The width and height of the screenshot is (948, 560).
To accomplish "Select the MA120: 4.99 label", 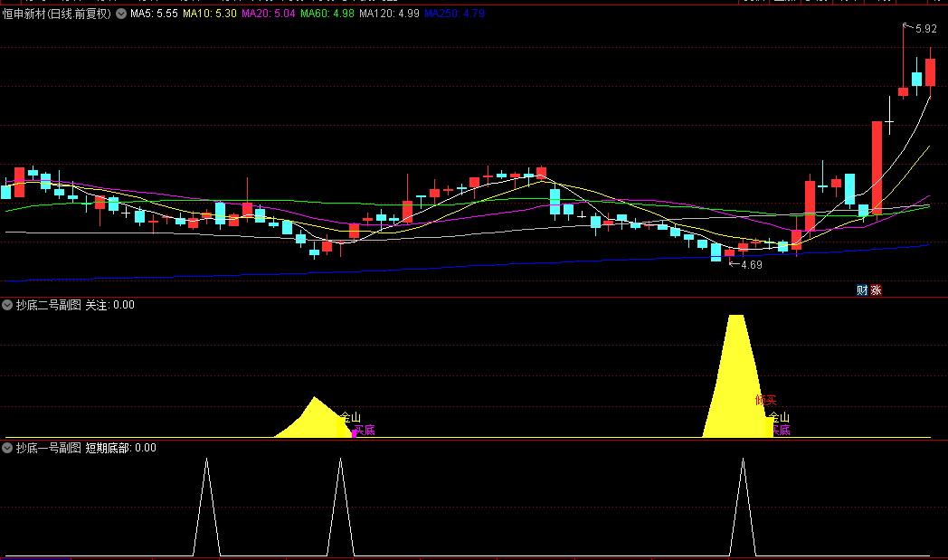I will [389, 14].
